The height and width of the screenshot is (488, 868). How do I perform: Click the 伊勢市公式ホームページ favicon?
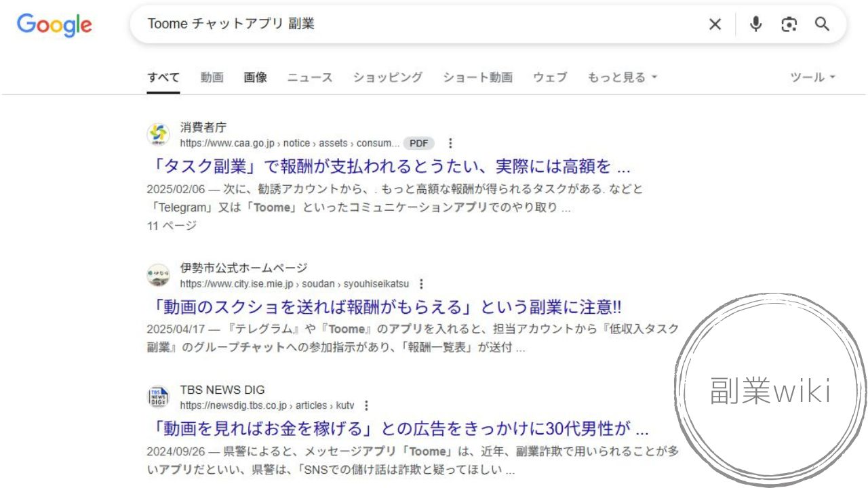click(159, 275)
